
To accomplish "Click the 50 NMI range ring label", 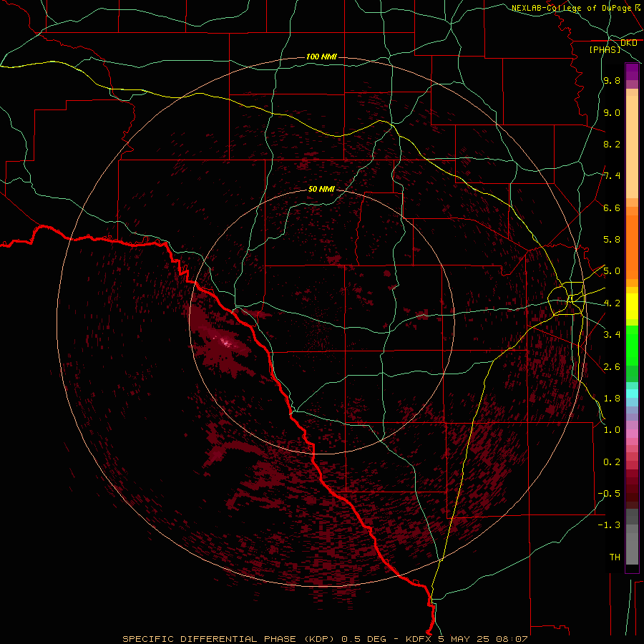I will point(321,190).
